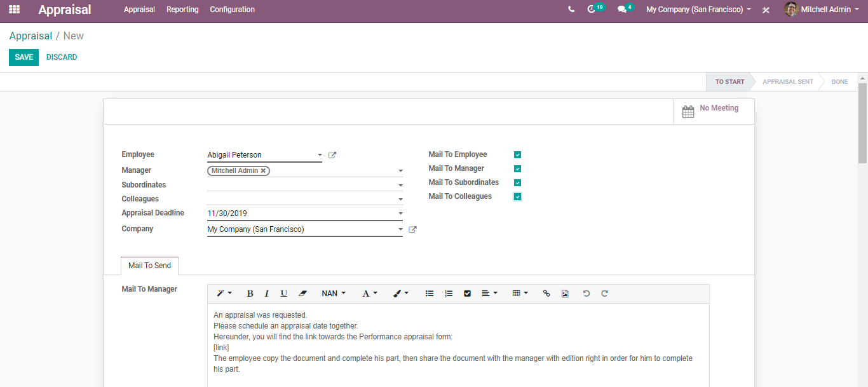Open the Reporting menu
Viewport: 868px width, 387px height.
tap(182, 10)
